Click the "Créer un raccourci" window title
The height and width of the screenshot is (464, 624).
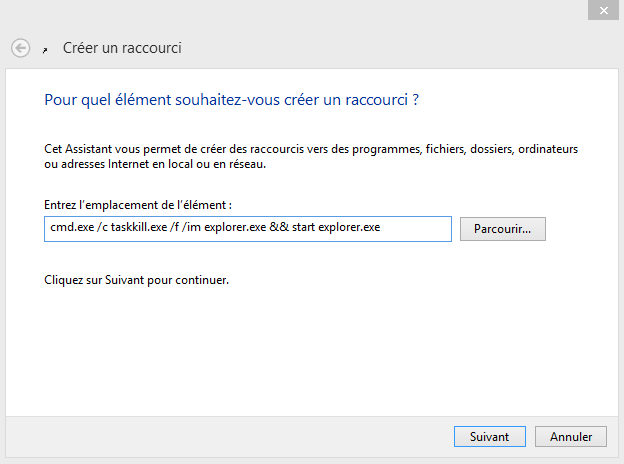point(122,48)
